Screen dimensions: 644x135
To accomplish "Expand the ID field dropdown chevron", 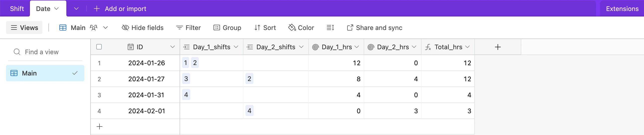I will (173, 47).
